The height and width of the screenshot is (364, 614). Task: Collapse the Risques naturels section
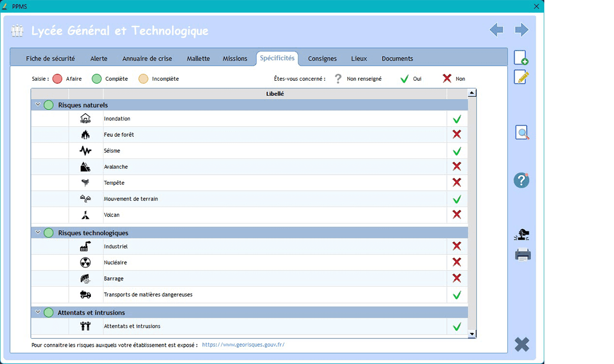pyautogui.click(x=38, y=105)
